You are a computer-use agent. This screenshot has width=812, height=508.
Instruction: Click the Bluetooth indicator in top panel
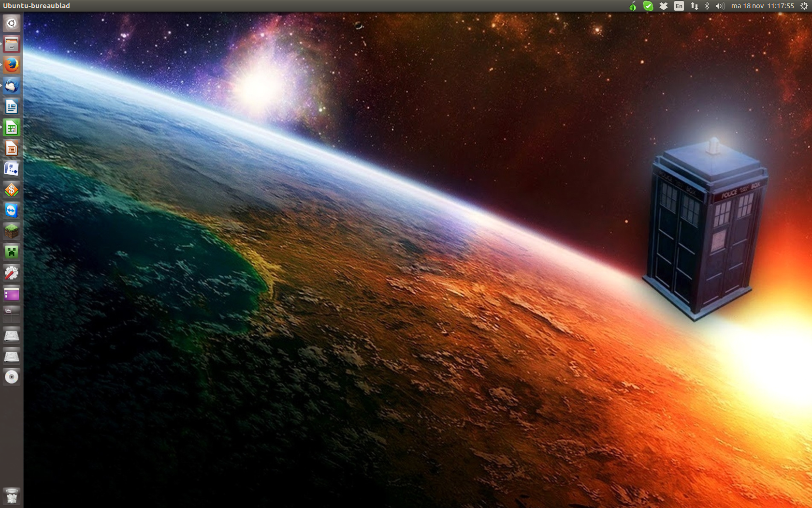point(707,6)
